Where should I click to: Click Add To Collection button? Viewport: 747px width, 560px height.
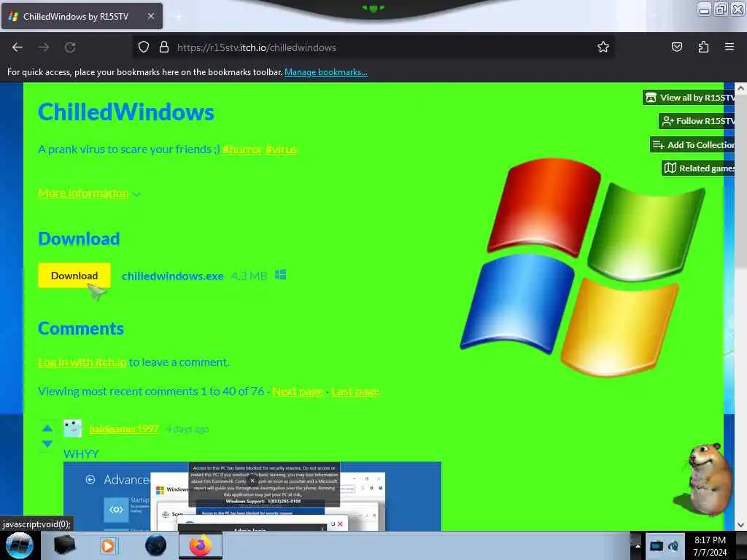[x=693, y=145]
